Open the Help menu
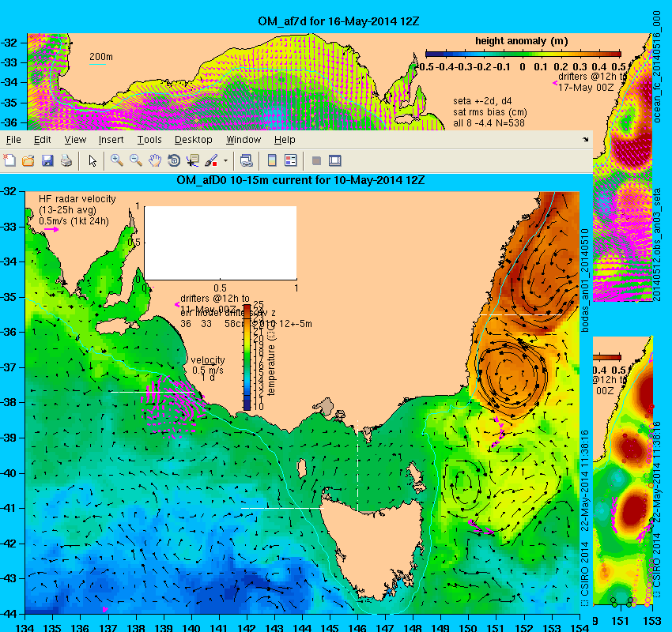This screenshot has height=632, width=672. 285,140
